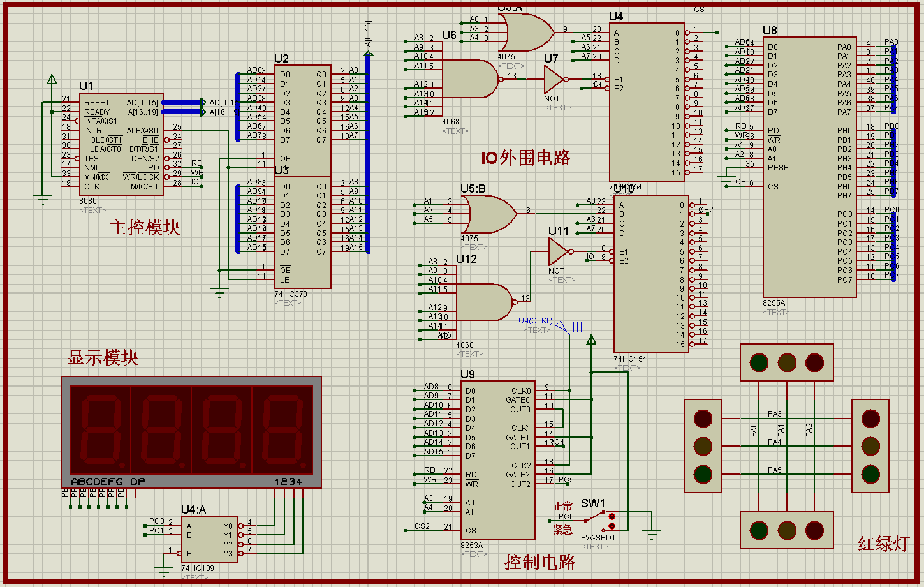Click the vertical A[0..15] bus label
924x587 pixels.
368,34
